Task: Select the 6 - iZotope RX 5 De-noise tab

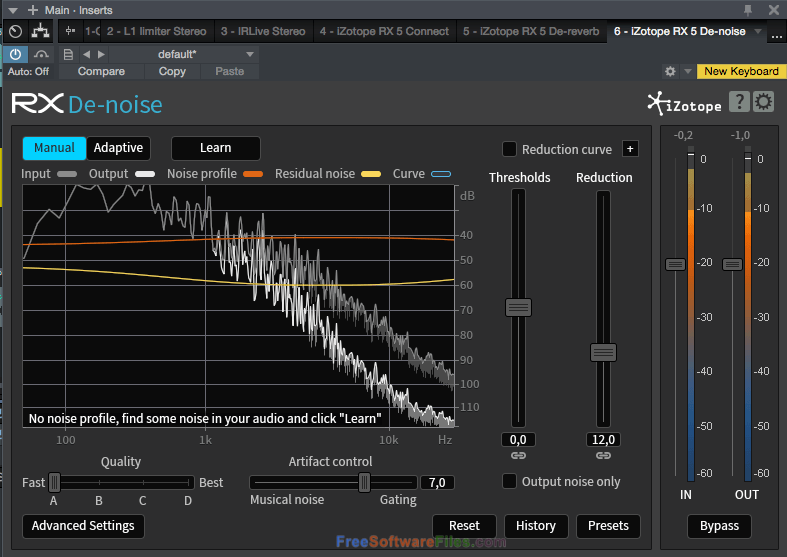Action: point(680,31)
